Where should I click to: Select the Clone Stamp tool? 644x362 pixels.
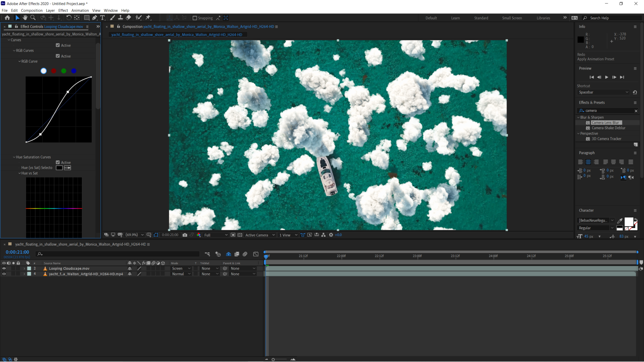tap(121, 18)
